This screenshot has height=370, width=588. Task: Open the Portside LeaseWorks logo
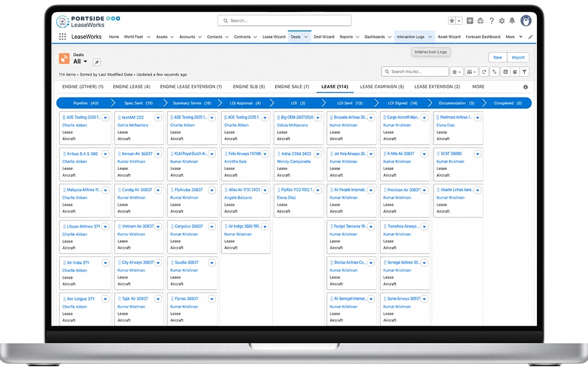point(88,21)
